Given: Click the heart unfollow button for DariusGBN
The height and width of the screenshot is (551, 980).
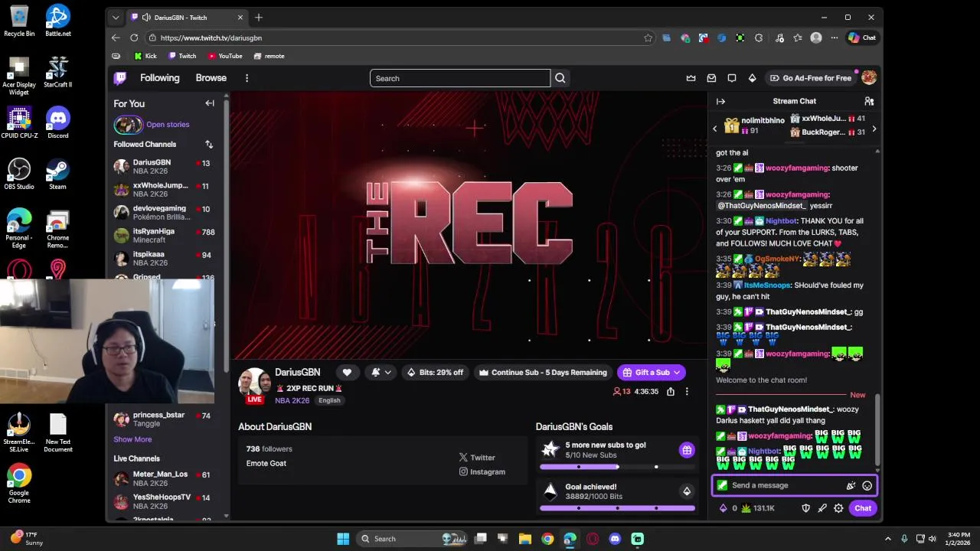Looking at the screenshot, I should 347,373.
